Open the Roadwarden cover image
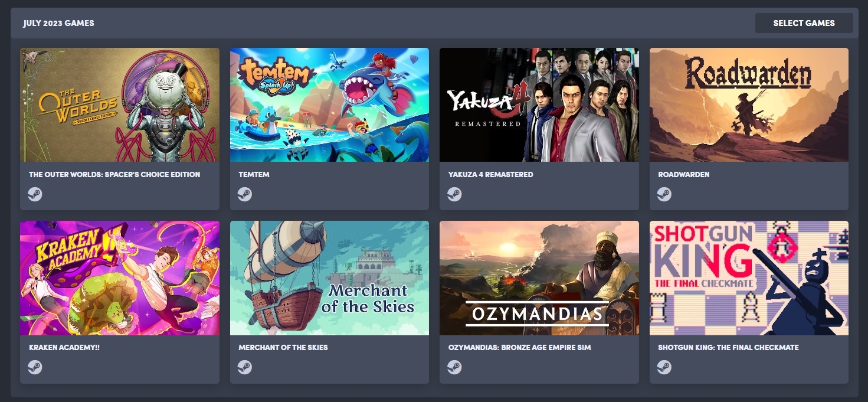Image resolution: width=868 pixels, height=402 pixels. tap(749, 105)
